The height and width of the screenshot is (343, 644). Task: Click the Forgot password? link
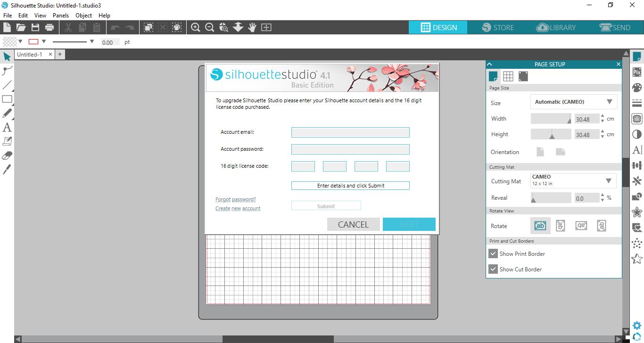(x=236, y=199)
